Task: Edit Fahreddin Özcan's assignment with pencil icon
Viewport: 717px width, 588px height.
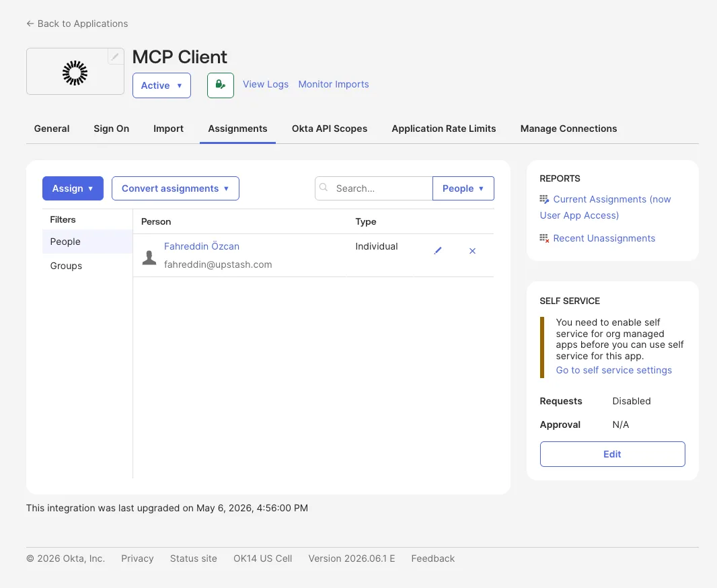Action: pyautogui.click(x=438, y=250)
